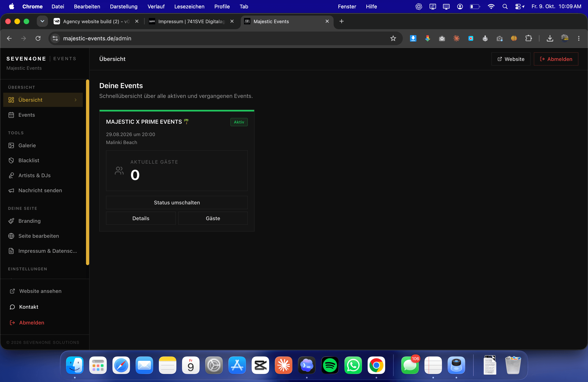The width and height of the screenshot is (588, 382).
Task: Open the Nachricht senden megaphone icon
Action: (x=11, y=191)
